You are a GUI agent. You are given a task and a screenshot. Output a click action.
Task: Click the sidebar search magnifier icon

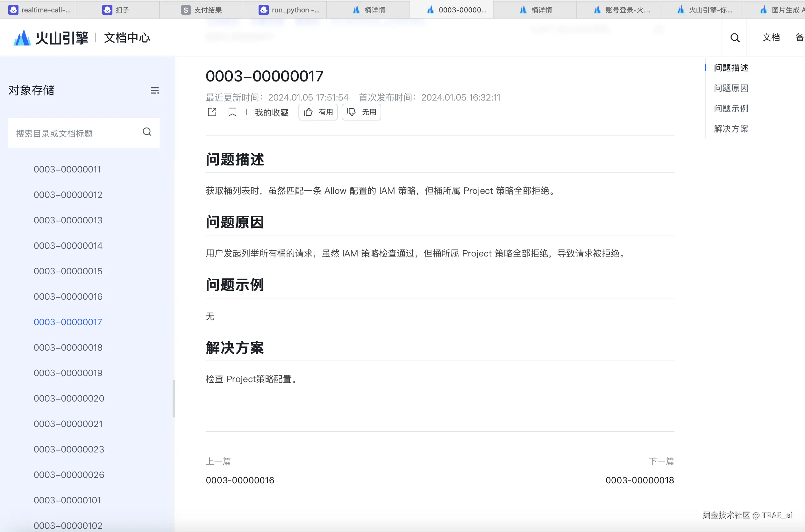pos(147,132)
